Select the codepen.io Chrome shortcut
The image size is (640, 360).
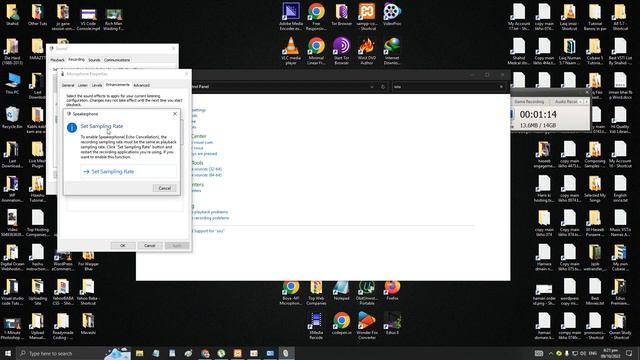point(342,324)
